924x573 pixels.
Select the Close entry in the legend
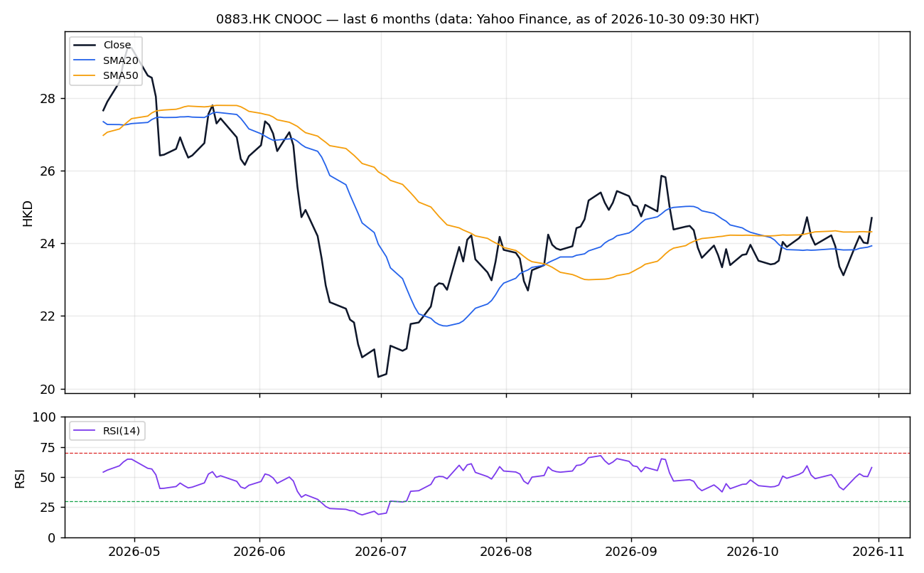click(x=117, y=45)
